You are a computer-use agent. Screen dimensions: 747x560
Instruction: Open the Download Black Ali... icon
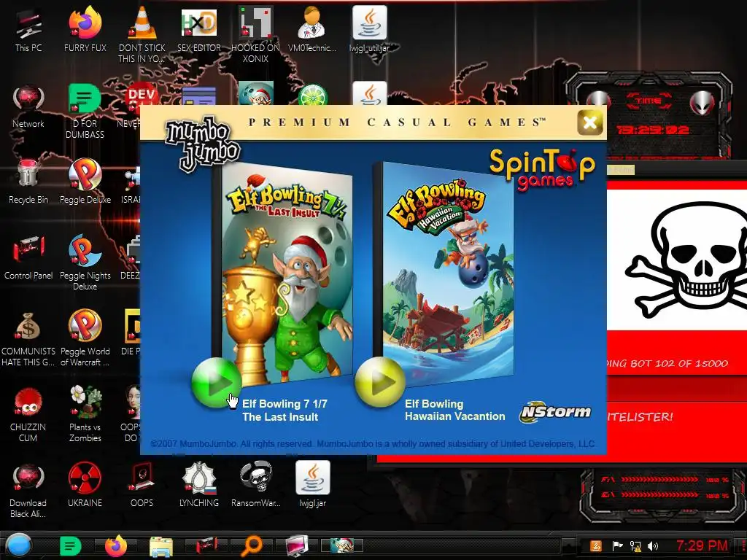click(x=28, y=491)
